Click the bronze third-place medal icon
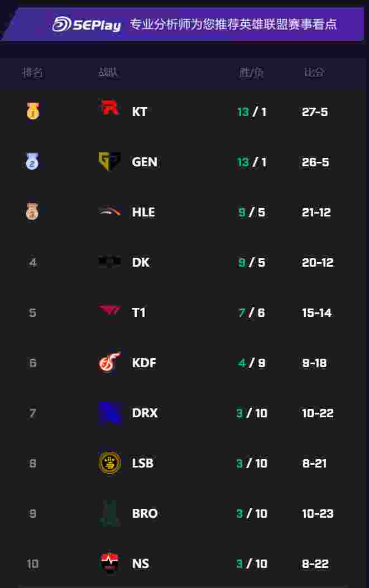Image resolution: width=369 pixels, height=588 pixels. (32, 211)
